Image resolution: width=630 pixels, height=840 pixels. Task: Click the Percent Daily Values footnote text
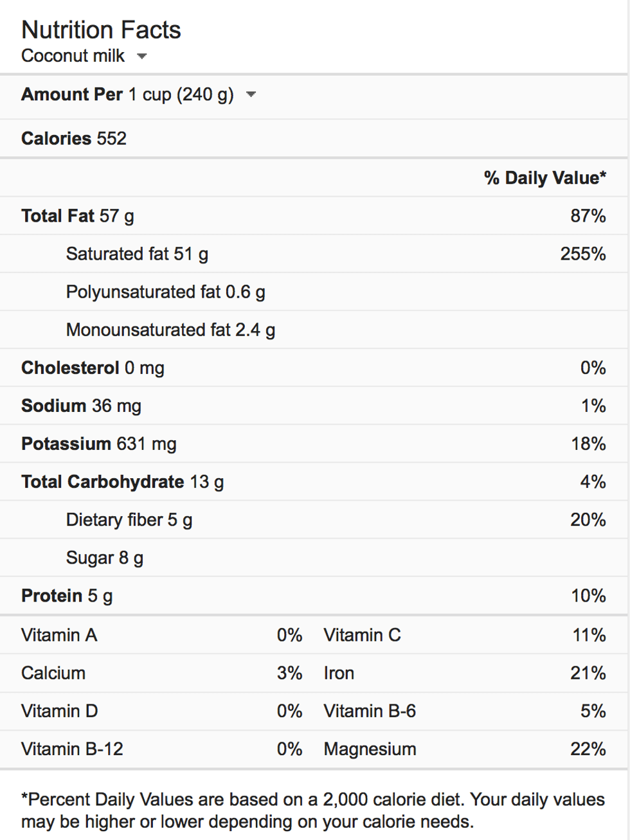[312, 810]
